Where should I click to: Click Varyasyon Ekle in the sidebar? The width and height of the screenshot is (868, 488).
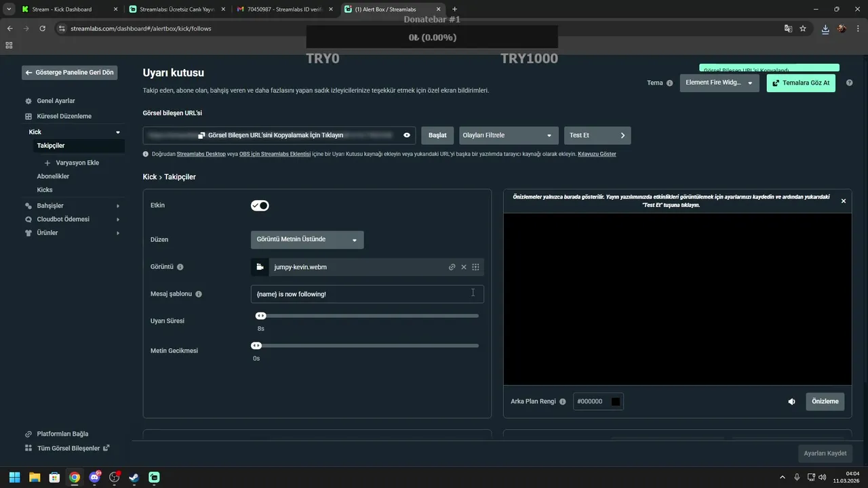pyautogui.click(x=77, y=163)
